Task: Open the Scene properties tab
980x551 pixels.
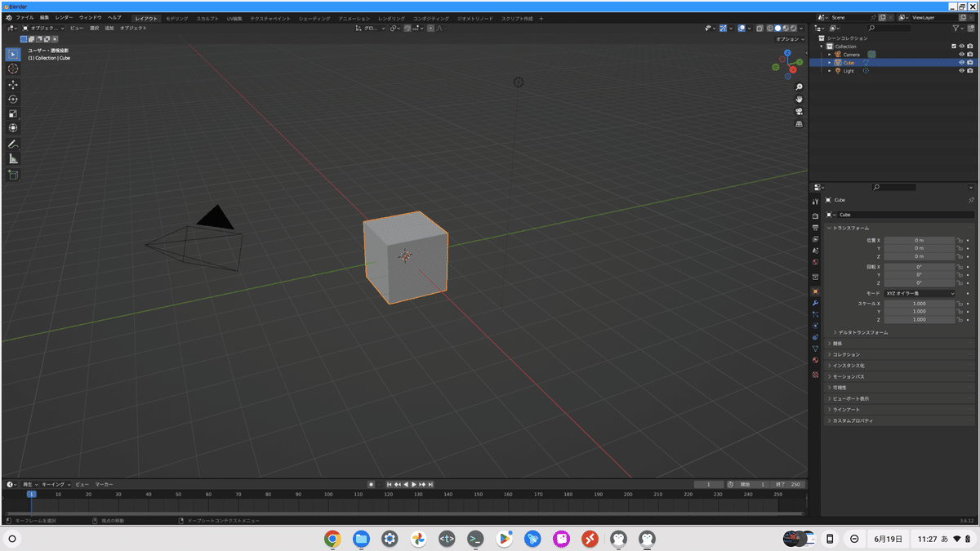Action: point(815,251)
